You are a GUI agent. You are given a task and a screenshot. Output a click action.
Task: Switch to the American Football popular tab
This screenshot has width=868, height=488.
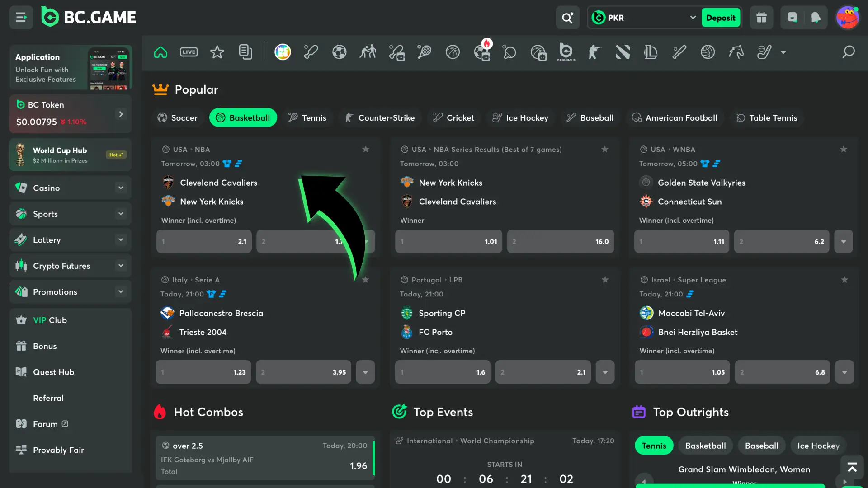click(x=675, y=118)
